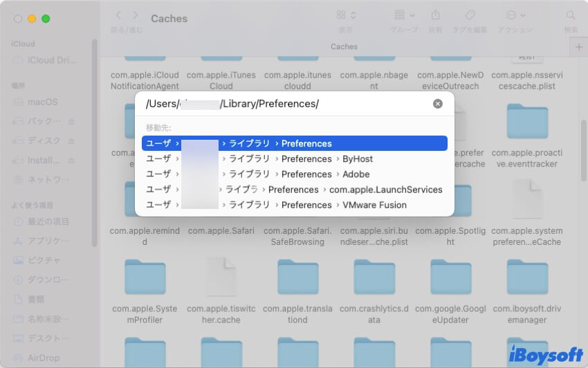Click the yellow minimize window button

click(32, 19)
